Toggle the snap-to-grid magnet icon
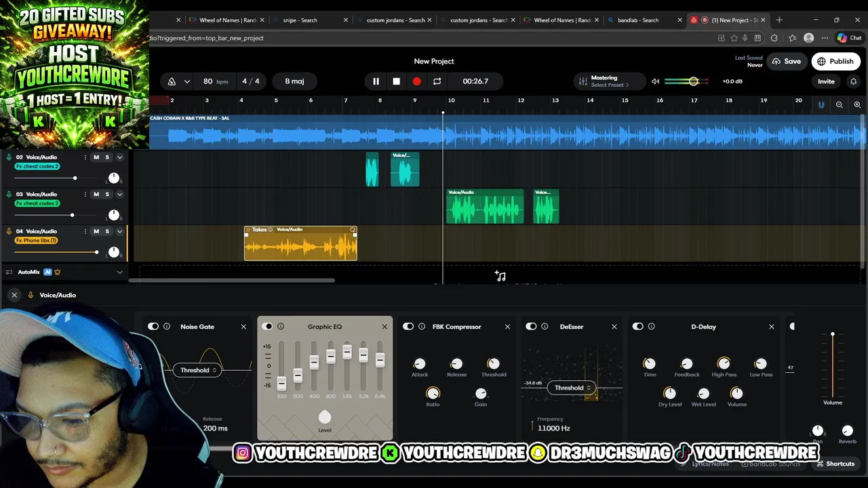The width and height of the screenshot is (868, 488). coord(821,104)
